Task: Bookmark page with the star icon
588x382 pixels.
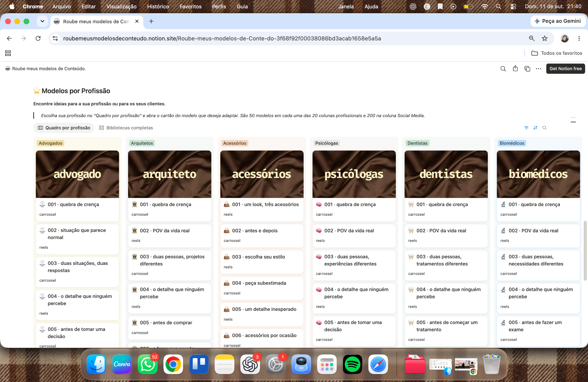Action: (545, 38)
